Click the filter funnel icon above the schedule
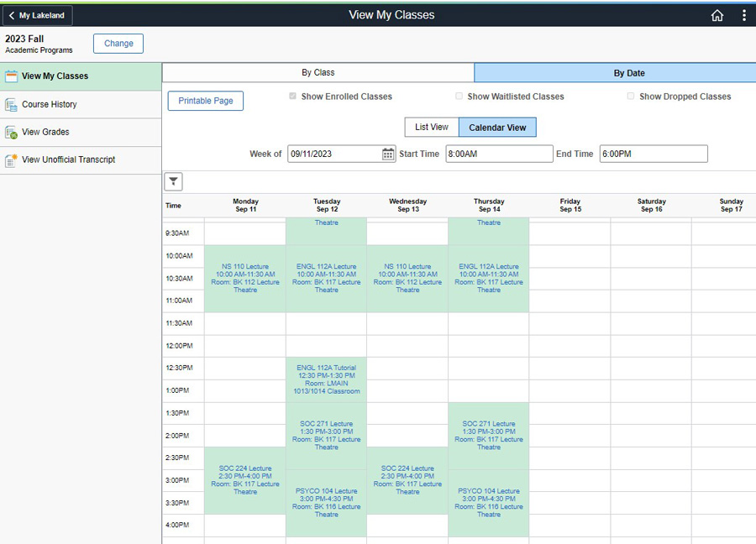The image size is (756, 544). [x=173, y=181]
